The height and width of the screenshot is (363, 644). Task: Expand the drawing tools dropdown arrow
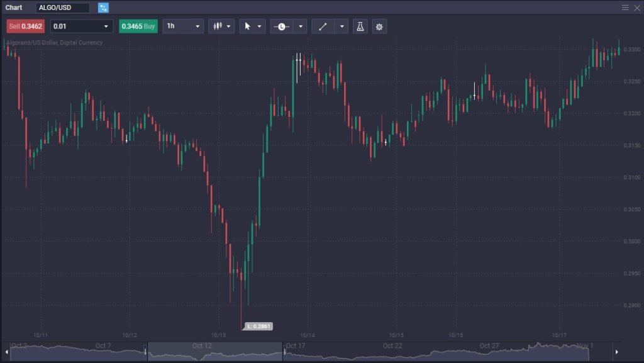click(342, 26)
